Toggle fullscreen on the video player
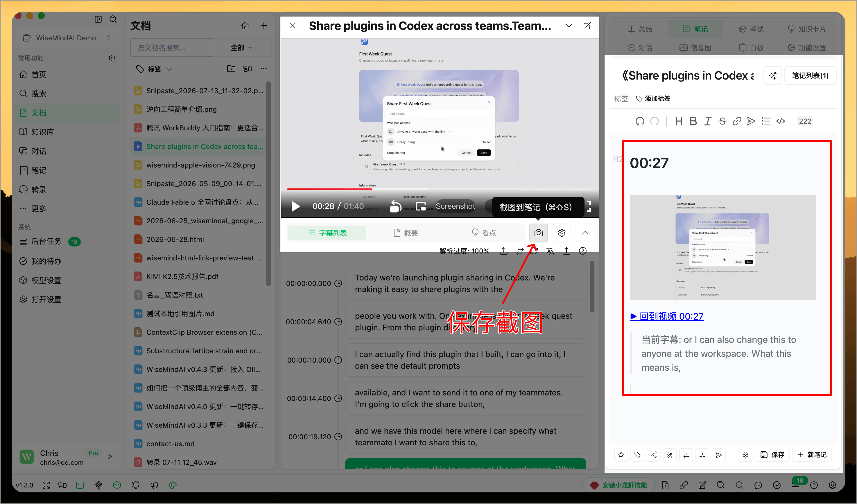Viewport: 857px width, 504px height. (589, 206)
